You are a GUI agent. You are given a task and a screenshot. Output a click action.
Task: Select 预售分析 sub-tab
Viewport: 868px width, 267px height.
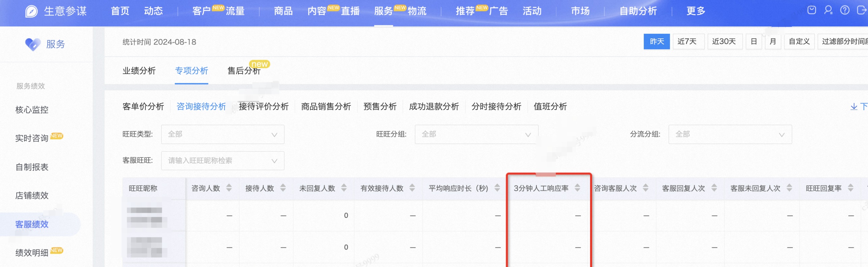click(x=380, y=107)
